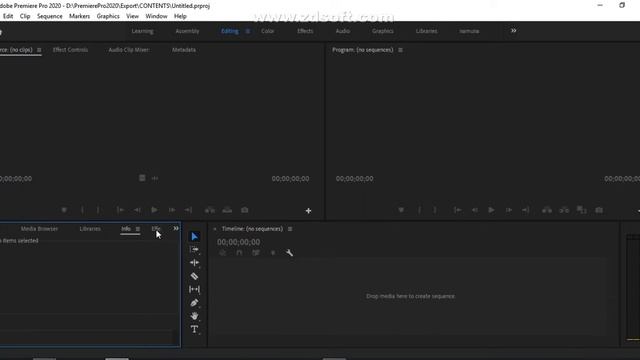Open the Markers menu
The height and width of the screenshot is (360, 640).
(x=79, y=16)
